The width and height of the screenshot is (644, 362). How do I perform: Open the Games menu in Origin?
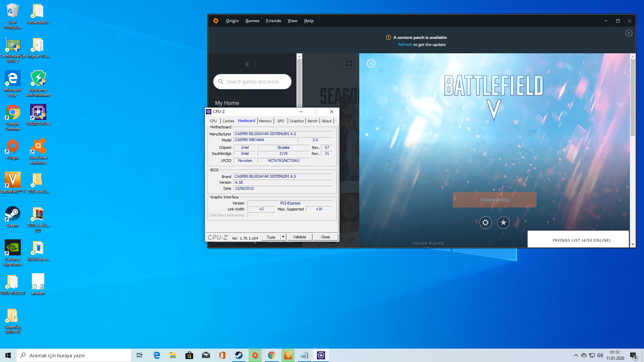pos(252,21)
